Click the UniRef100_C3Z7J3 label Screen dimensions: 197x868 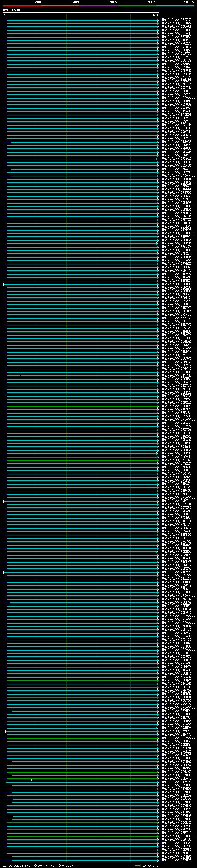tap(177, 386)
